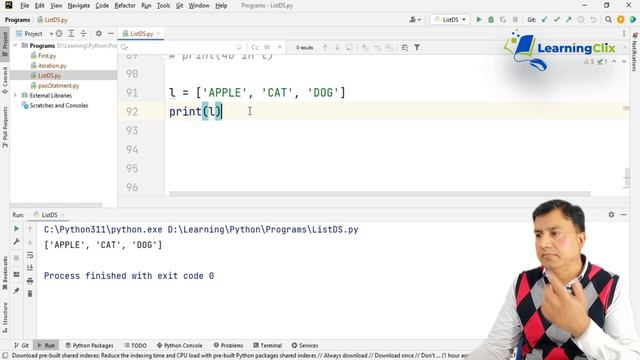Image resolution: width=640 pixels, height=360 pixels.
Task: Open Git history clock icon
Action: pyautogui.click(x=581, y=20)
